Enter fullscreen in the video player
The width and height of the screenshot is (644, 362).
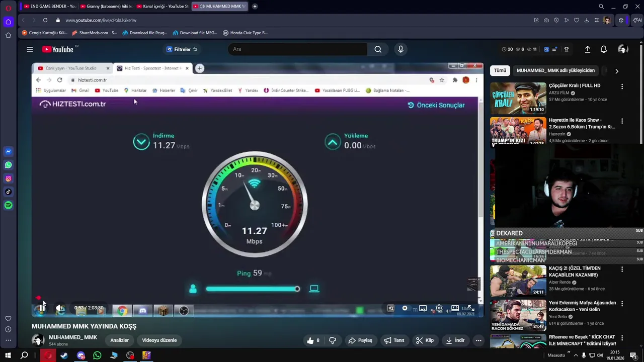pyautogui.click(x=470, y=308)
